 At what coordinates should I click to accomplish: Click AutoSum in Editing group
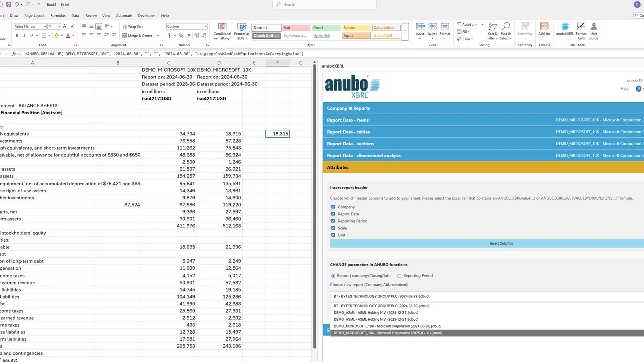[467, 24]
